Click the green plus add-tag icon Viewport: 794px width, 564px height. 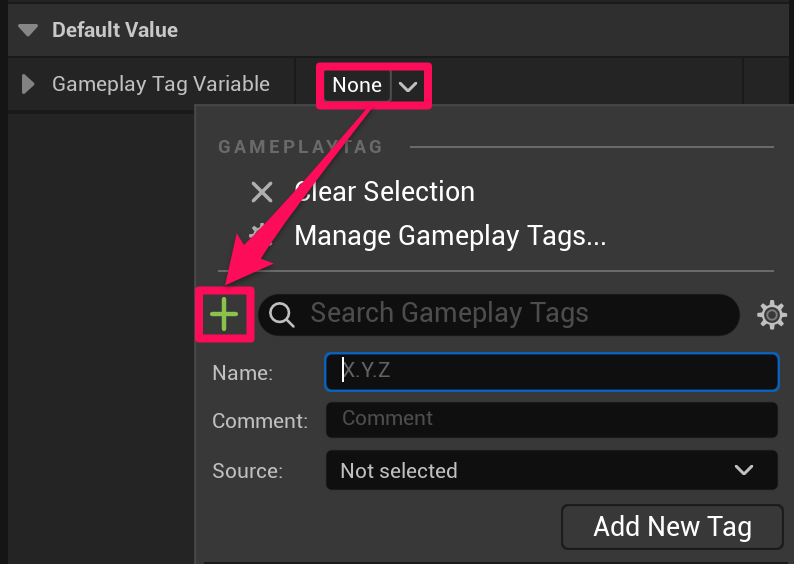[x=224, y=315]
